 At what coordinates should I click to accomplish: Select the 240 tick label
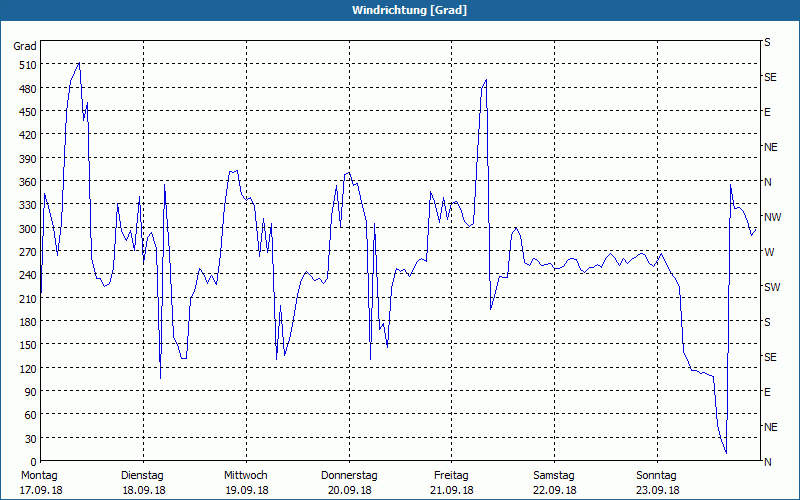point(28,276)
